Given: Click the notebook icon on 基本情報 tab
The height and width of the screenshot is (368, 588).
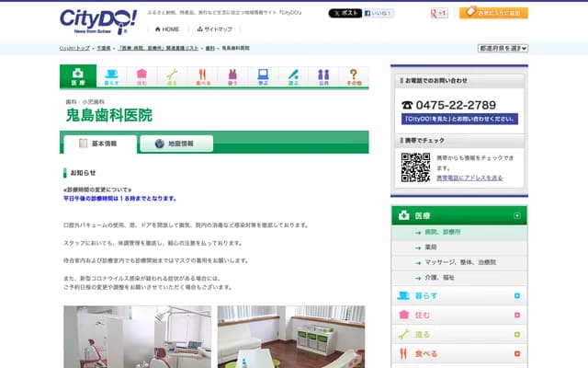Looking at the screenshot, I should pyautogui.click(x=84, y=144).
